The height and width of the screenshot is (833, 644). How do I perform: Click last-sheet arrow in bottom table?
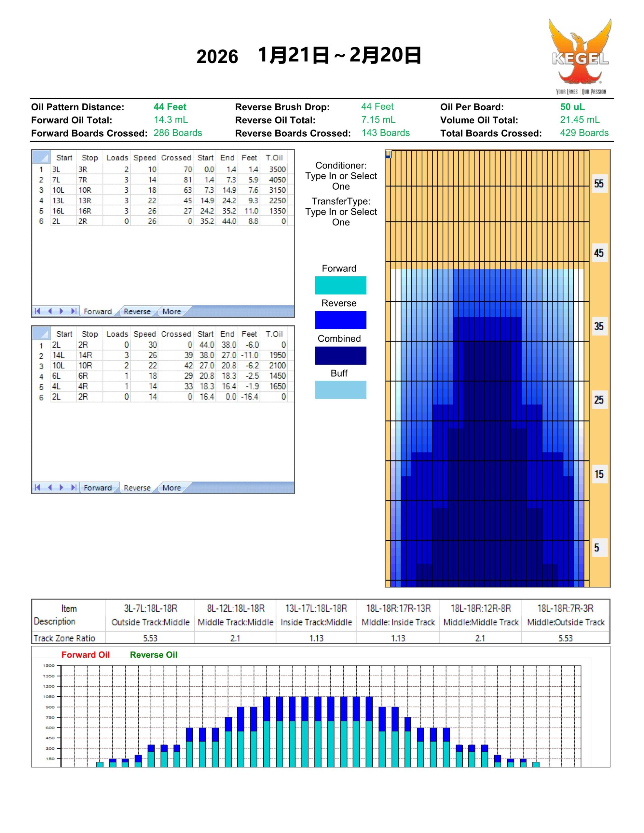click(74, 487)
